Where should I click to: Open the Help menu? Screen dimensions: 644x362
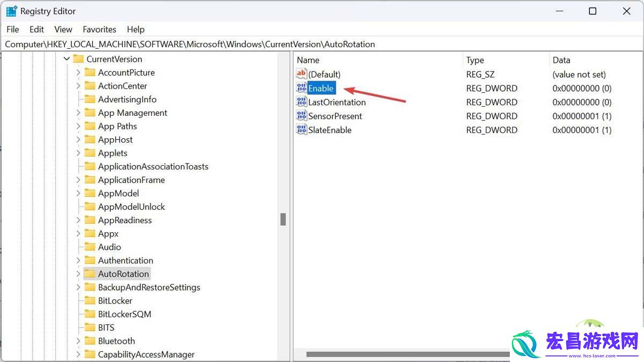pyautogui.click(x=136, y=29)
